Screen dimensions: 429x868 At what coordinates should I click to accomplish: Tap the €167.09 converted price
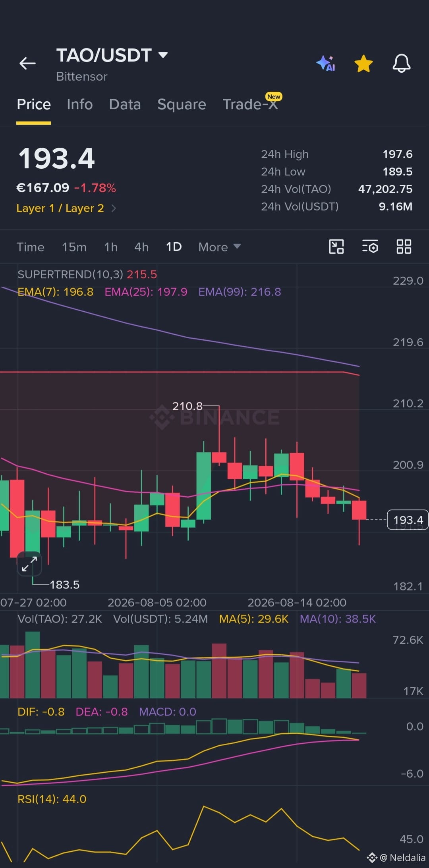43,187
